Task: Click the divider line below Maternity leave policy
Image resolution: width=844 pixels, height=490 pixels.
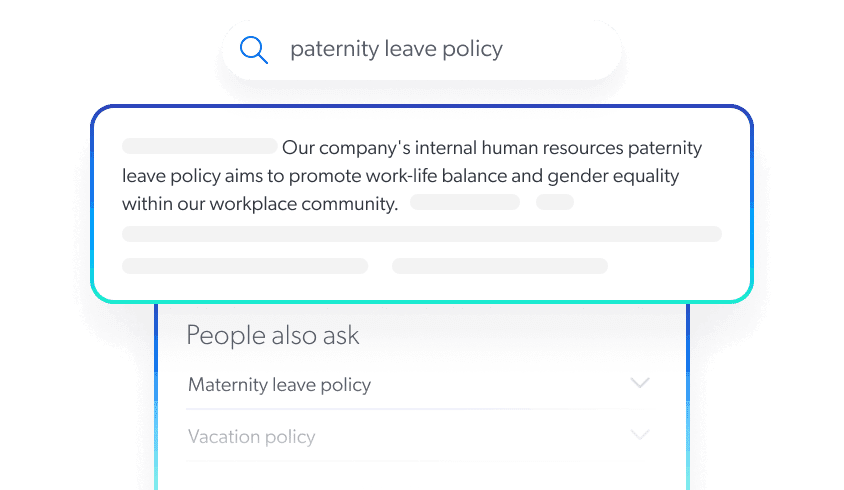Action: (420, 409)
